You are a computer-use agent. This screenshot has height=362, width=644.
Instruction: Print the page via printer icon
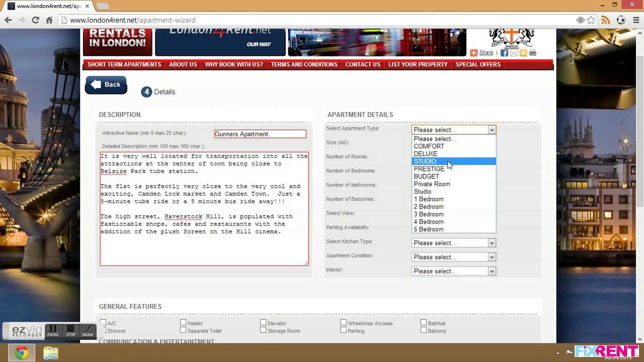533,53
